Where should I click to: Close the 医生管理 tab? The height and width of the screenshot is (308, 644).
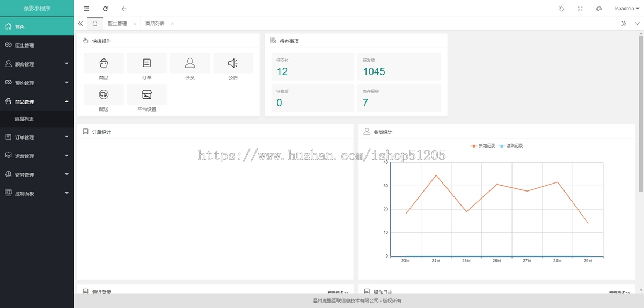pos(135,24)
